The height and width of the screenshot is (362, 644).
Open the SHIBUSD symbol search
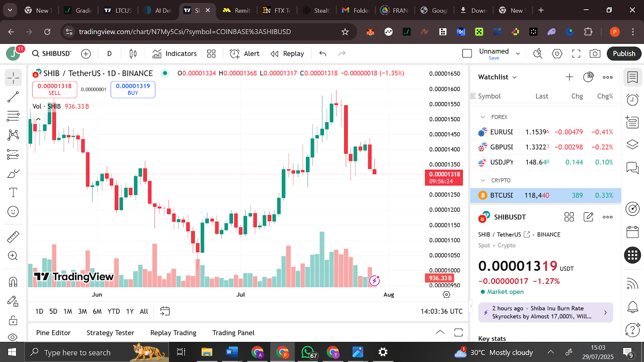(x=52, y=53)
